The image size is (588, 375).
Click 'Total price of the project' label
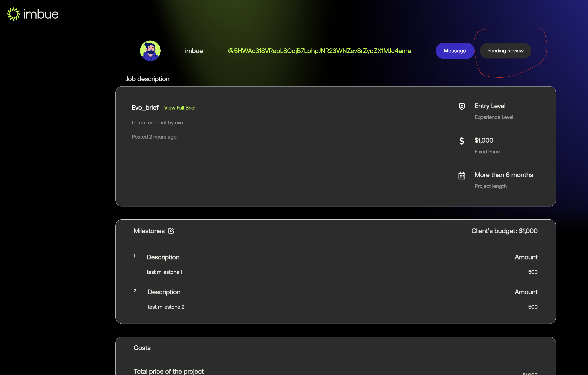[x=168, y=371]
